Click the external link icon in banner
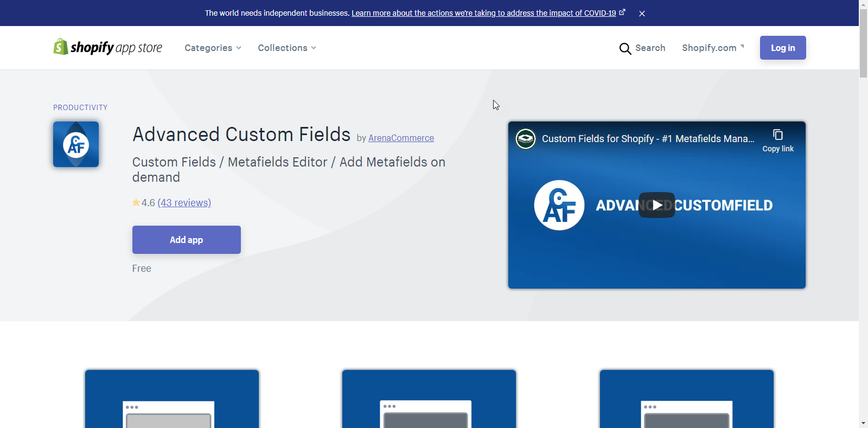 pyautogui.click(x=622, y=12)
